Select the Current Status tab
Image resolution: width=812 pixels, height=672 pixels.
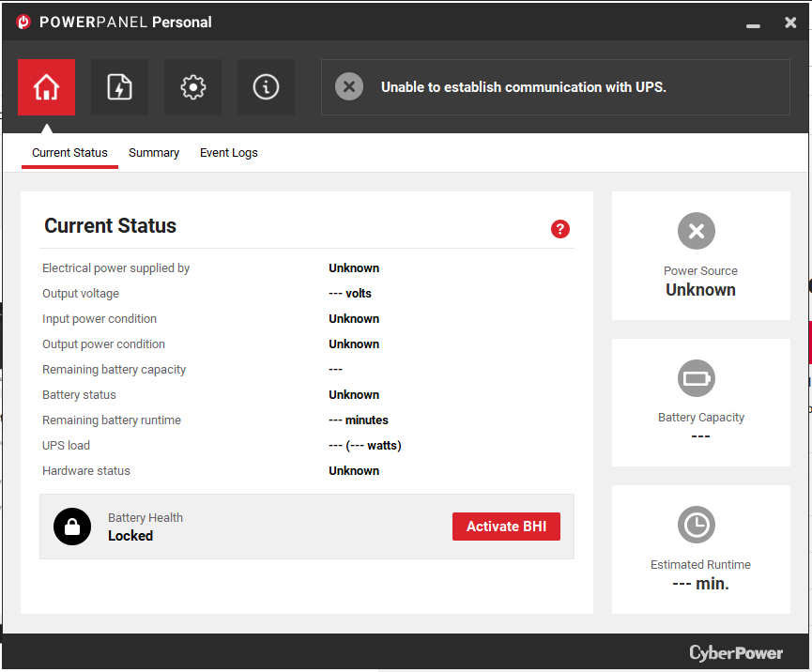(69, 153)
